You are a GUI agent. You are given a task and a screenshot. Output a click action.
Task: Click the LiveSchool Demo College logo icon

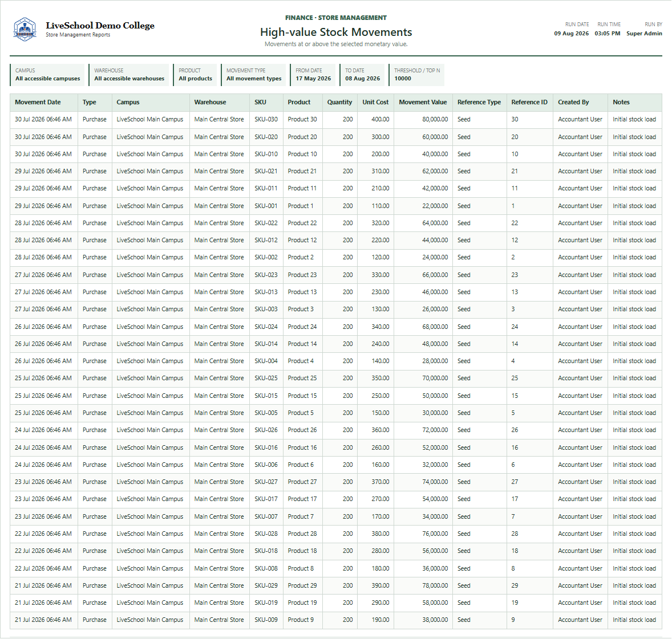pyautogui.click(x=25, y=30)
